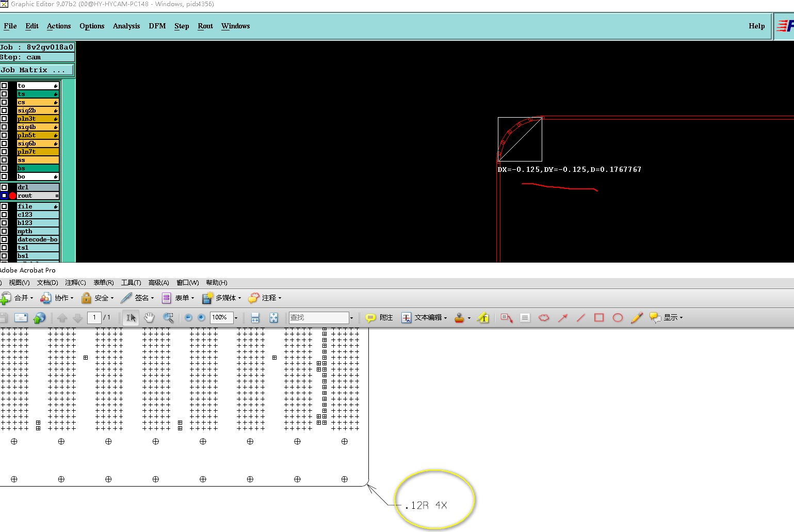This screenshot has height=532, width=794.
Task: Toggle checkbox for layer drl
Action: tap(4, 187)
